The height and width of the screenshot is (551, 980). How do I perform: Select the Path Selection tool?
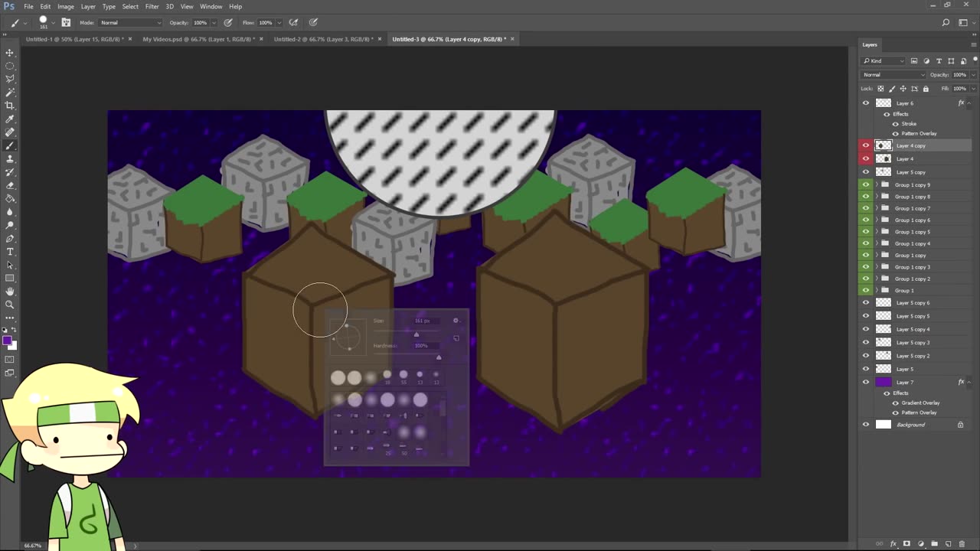point(10,265)
